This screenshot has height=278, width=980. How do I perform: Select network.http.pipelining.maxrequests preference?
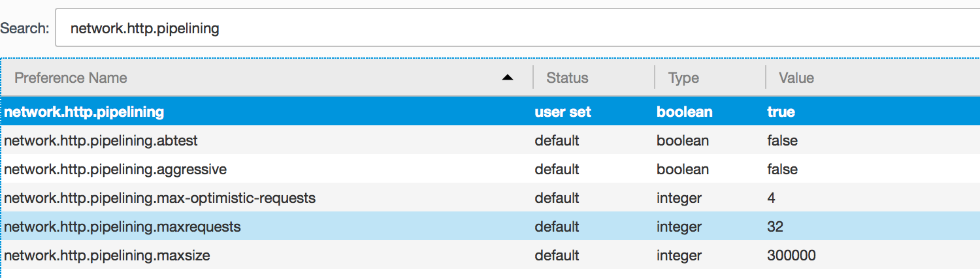(x=122, y=227)
